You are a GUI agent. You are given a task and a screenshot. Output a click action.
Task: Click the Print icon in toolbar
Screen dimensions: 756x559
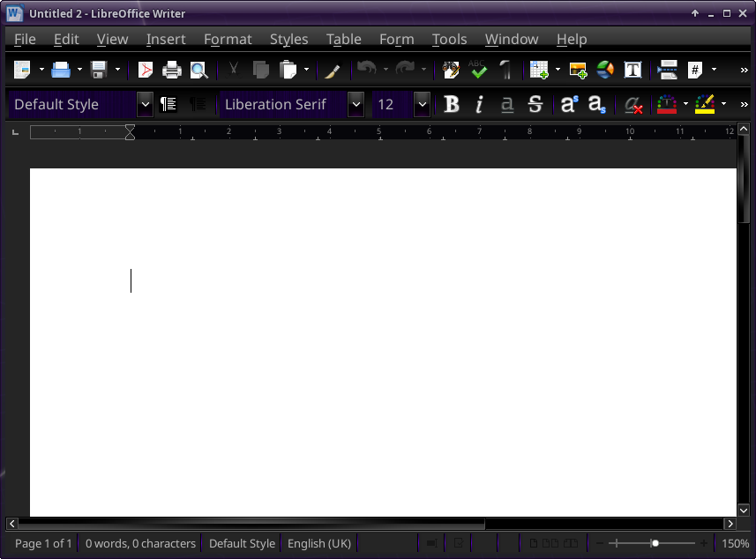(172, 71)
